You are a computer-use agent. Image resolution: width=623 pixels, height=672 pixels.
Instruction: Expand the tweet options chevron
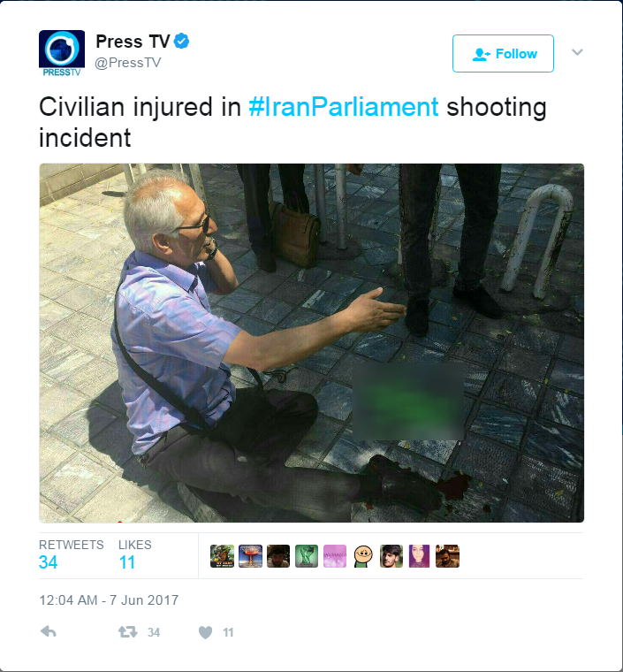(x=577, y=52)
